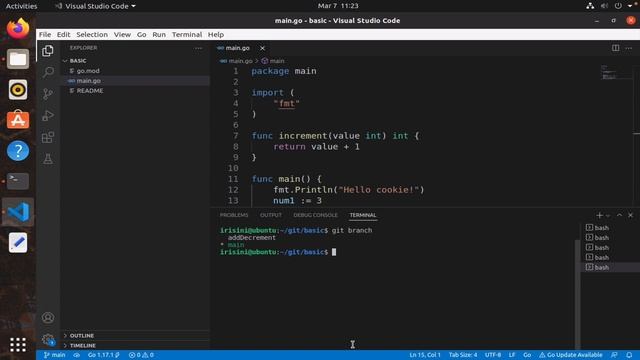Switch to the PROBLEMS panel tab
Viewport: 640px width, 360px height.
coord(234,215)
